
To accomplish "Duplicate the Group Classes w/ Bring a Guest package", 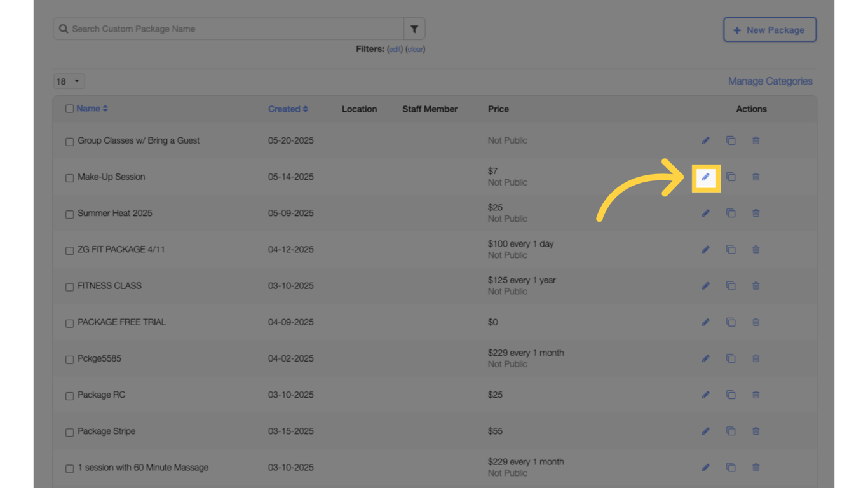I will click(x=731, y=140).
